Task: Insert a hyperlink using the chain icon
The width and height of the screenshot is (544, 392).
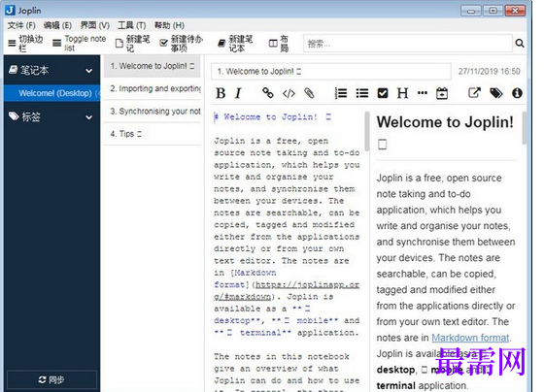Action: (x=268, y=93)
